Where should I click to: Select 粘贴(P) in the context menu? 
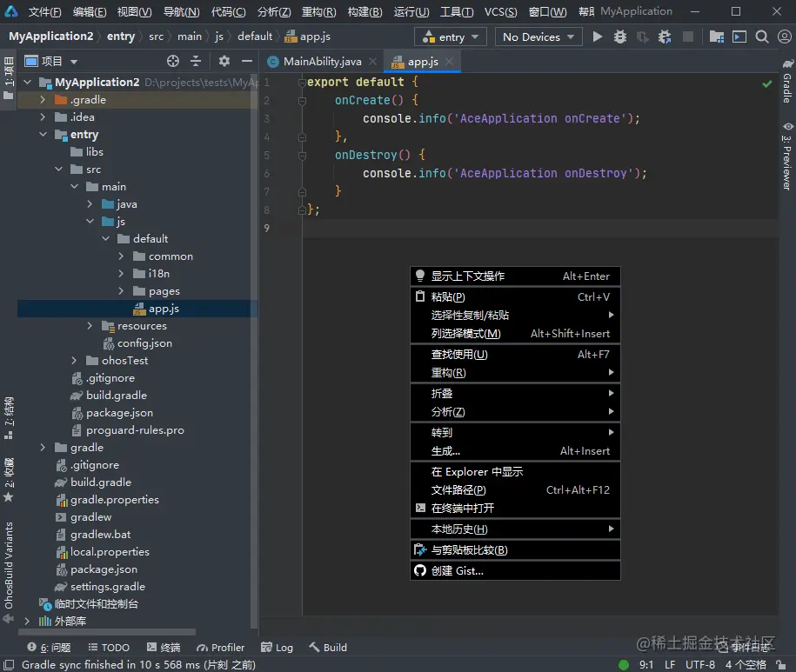448,297
